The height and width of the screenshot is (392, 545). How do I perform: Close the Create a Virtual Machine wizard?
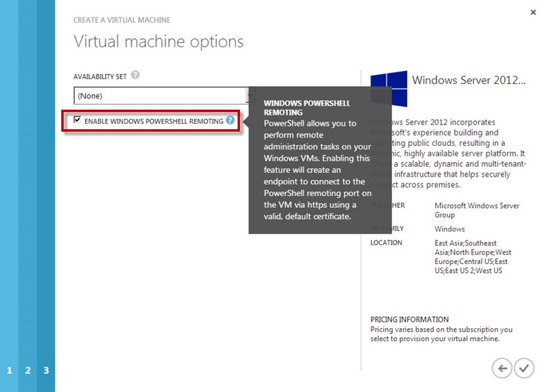pyautogui.click(x=533, y=13)
